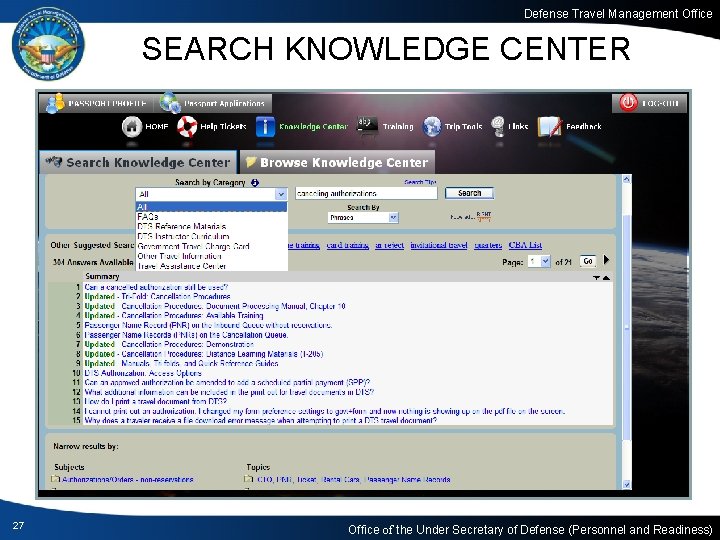This screenshot has width=720, height=540.
Task: Open the Training icon
Action: click(367, 125)
